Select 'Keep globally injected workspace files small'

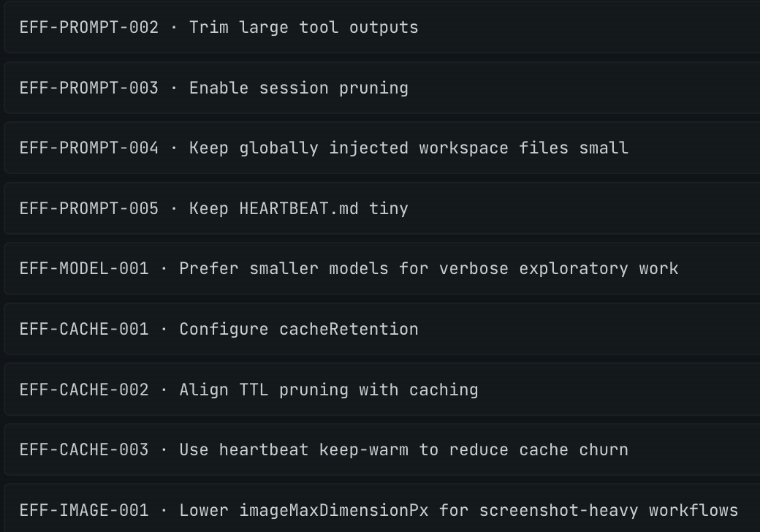point(408,148)
